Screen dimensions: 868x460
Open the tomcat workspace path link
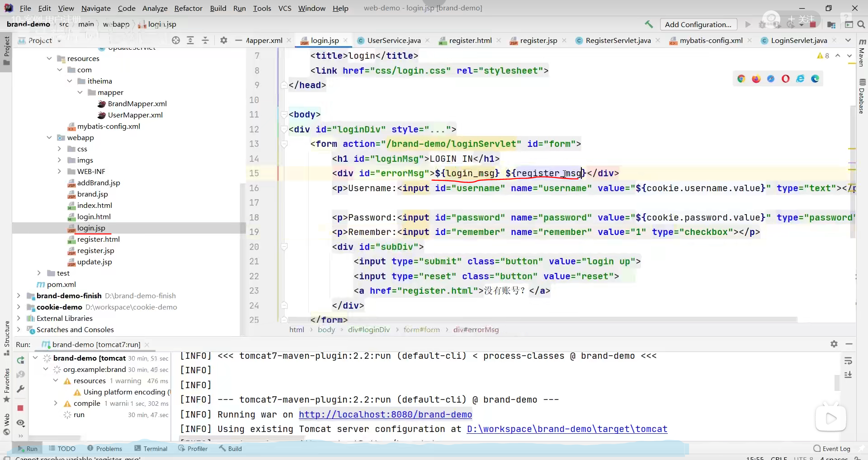pyautogui.click(x=567, y=429)
